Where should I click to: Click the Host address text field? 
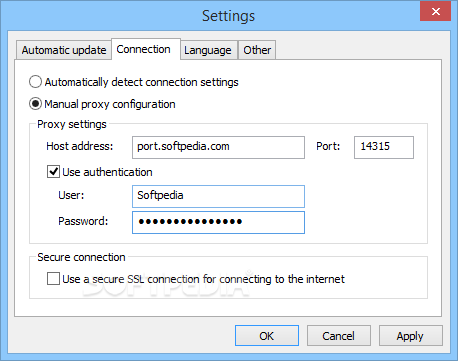(218, 147)
